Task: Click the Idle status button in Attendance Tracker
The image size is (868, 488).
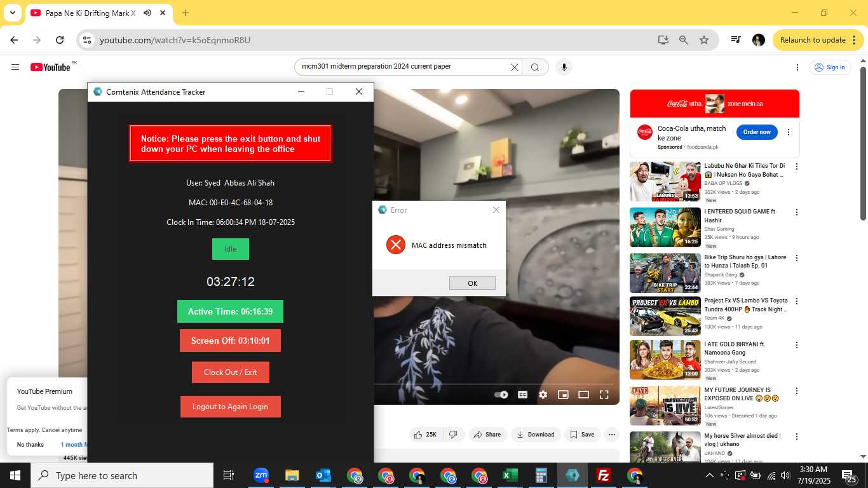Action: click(x=231, y=249)
